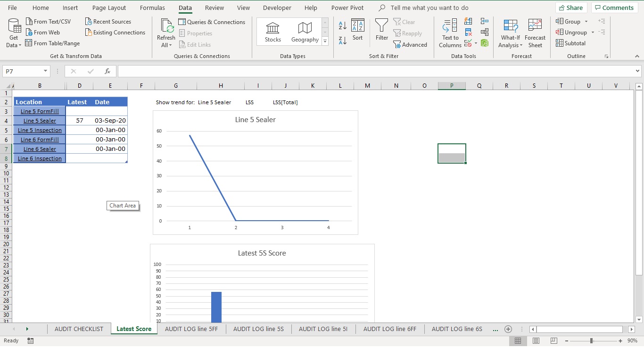
Task: Reapply the current filter
Action: (408, 33)
